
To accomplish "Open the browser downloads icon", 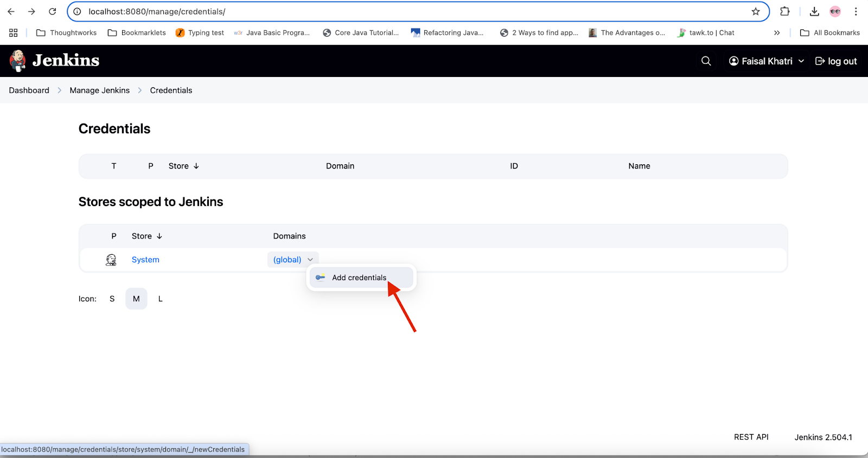I will point(814,11).
